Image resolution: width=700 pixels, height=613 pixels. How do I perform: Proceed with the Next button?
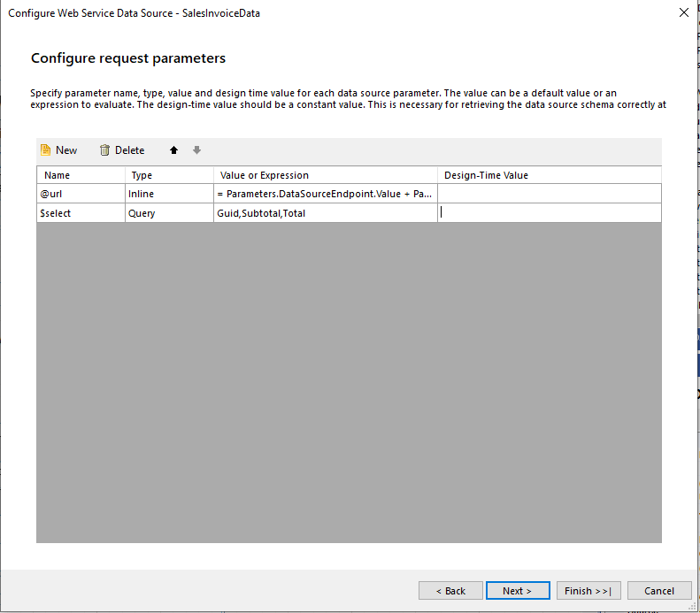click(518, 591)
